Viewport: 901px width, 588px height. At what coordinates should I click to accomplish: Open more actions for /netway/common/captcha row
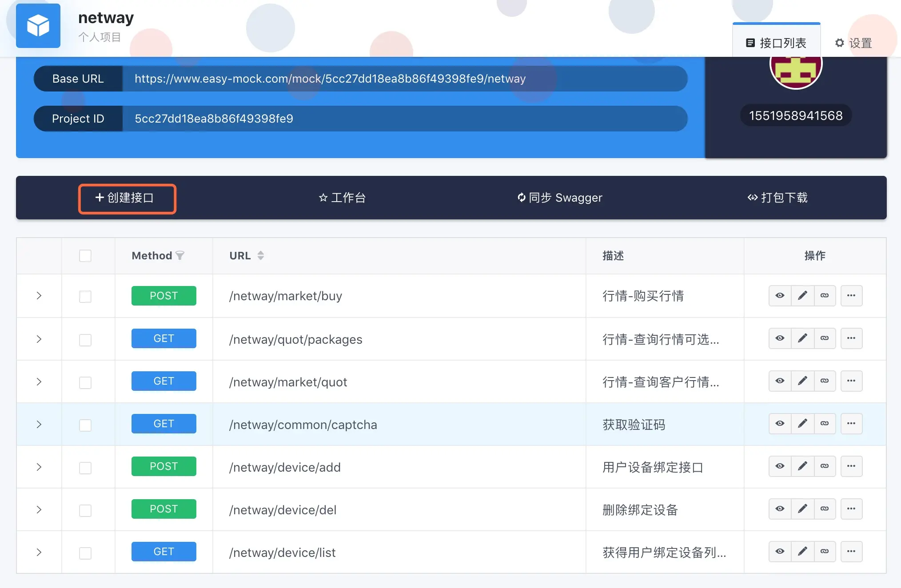click(x=851, y=424)
